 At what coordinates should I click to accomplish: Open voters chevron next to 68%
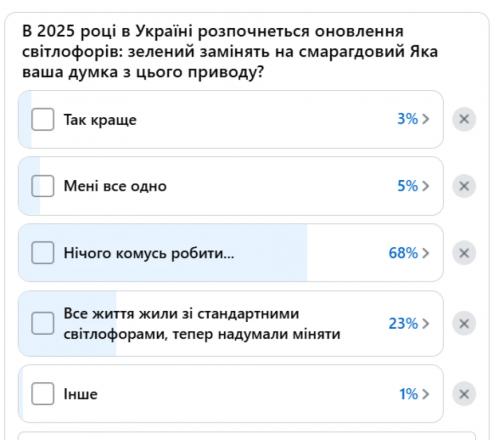click(x=426, y=253)
